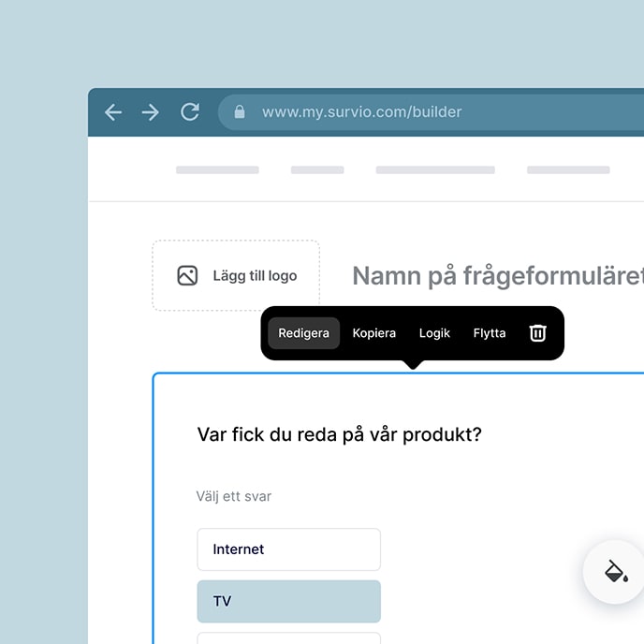Select Redigera in the question toolbar
The width and height of the screenshot is (644, 644).
(303, 333)
